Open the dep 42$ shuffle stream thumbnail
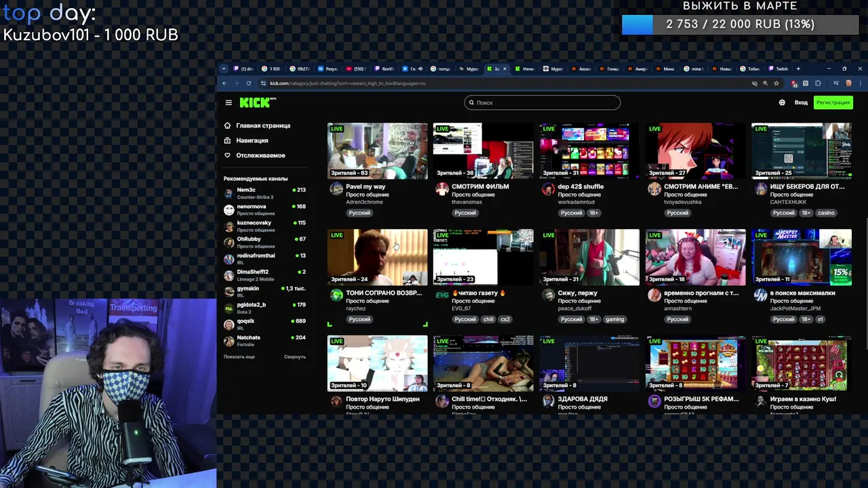Image resolution: width=868 pixels, height=488 pixels. 589,150
